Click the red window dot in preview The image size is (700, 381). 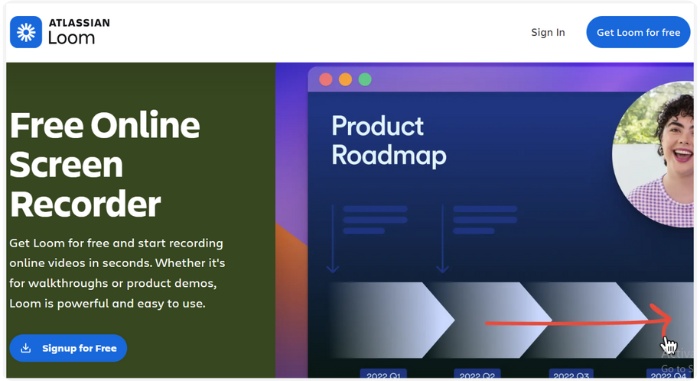coord(325,80)
